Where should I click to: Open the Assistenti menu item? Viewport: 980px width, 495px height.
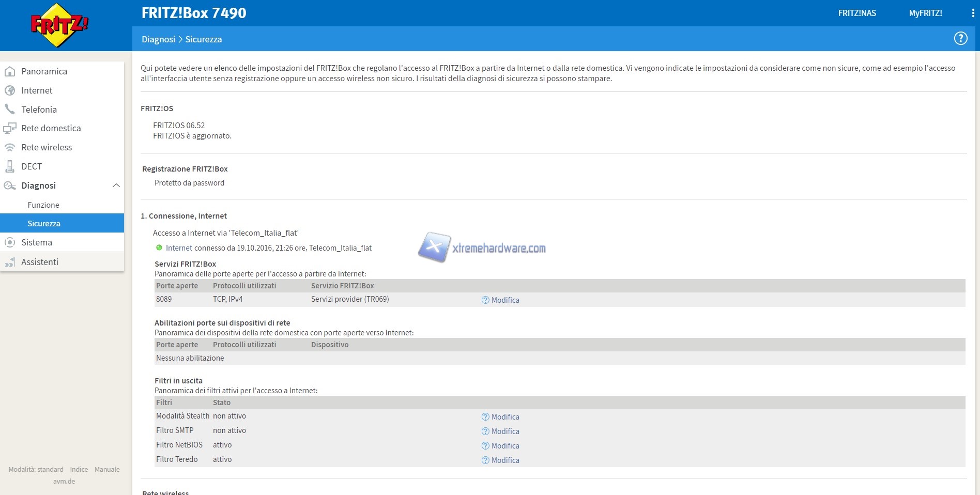point(40,262)
